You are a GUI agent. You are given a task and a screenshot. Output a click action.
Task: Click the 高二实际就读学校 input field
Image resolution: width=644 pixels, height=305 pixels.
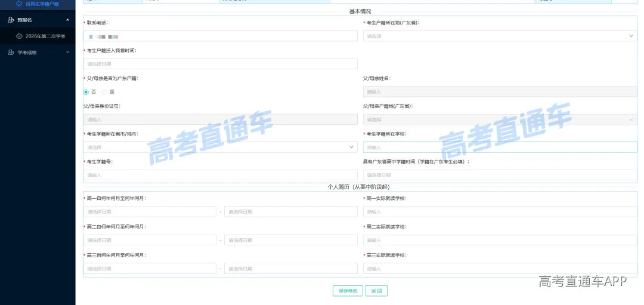click(x=500, y=240)
